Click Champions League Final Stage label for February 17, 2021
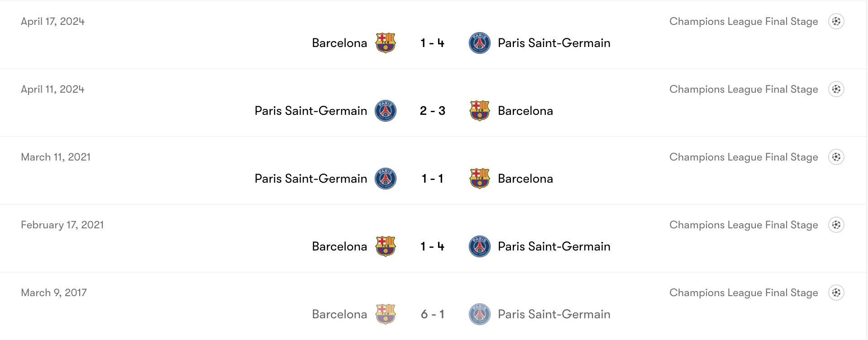Image resolution: width=868 pixels, height=340 pixels. 744,225
